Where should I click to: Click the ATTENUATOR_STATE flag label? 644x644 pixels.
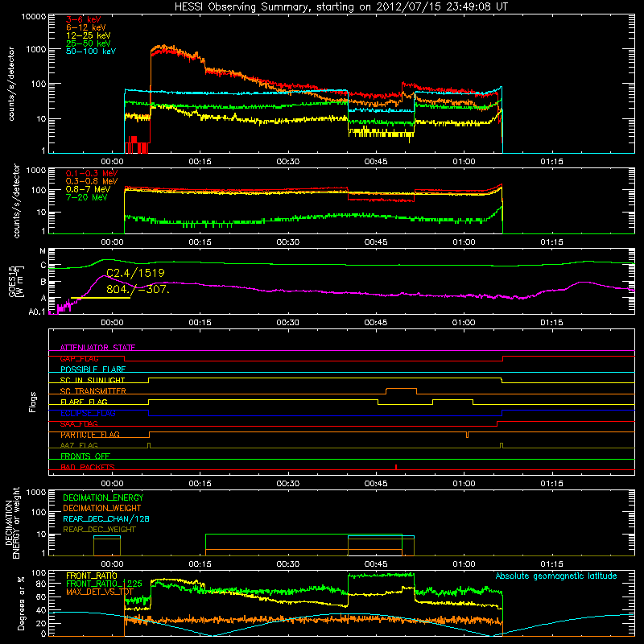97,348
